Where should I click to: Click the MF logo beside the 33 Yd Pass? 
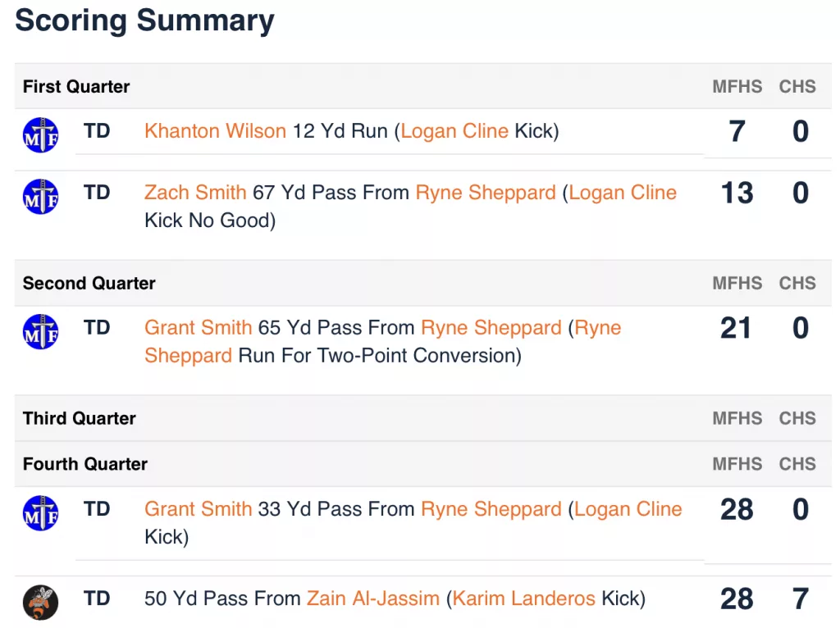click(41, 513)
